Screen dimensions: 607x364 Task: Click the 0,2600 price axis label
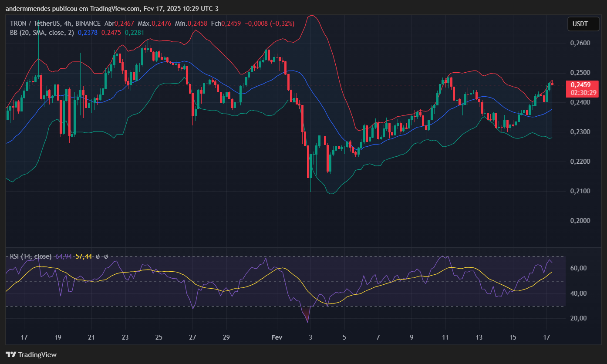click(x=580, y=43)
